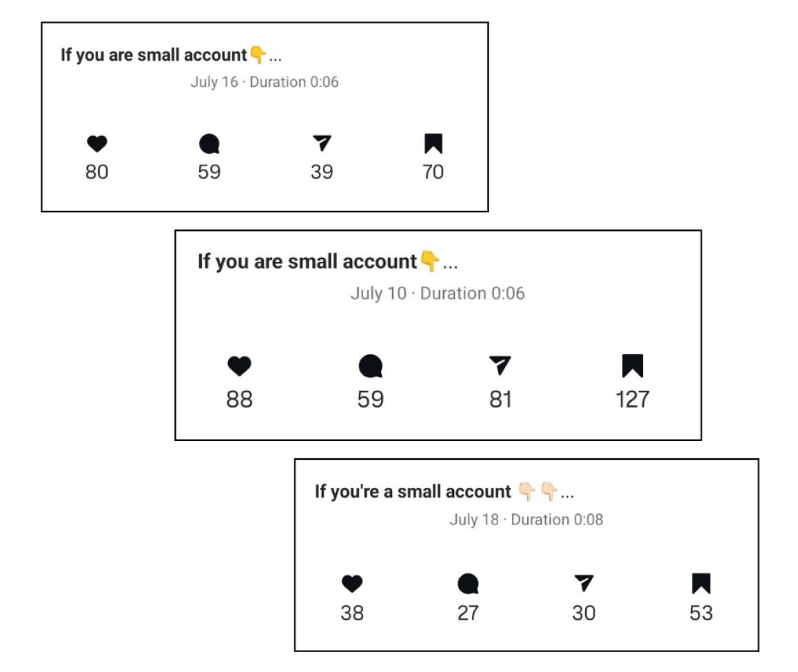Click the saves count 127
Viewport: 798px width, 672px height.
click(633, 399)
